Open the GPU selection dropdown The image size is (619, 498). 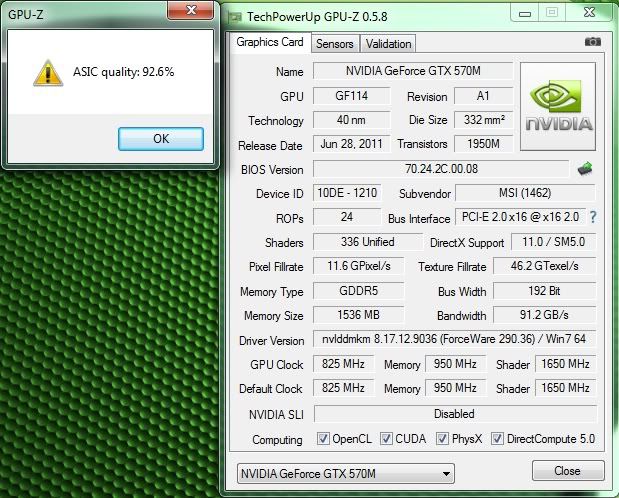345,473
